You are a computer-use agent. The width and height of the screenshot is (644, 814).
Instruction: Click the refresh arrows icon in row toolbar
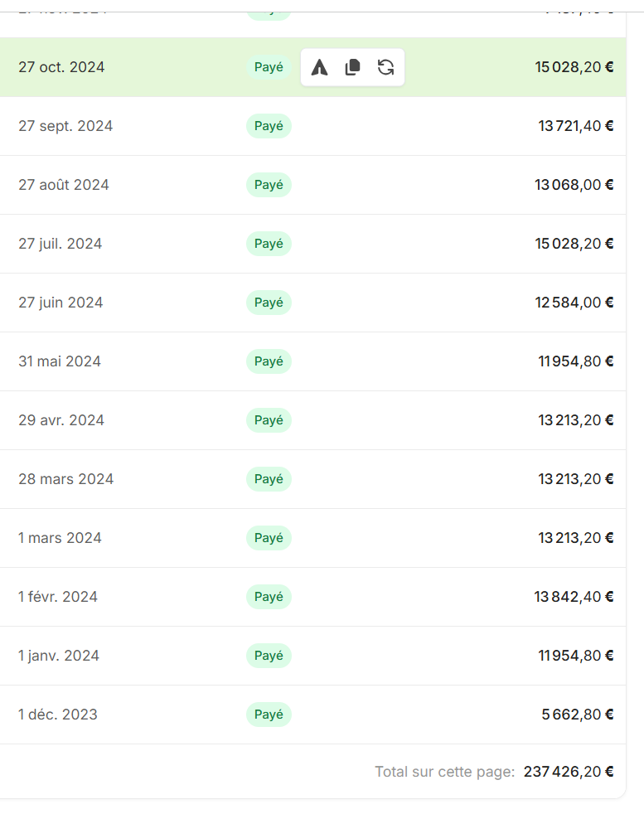point(385,68)
